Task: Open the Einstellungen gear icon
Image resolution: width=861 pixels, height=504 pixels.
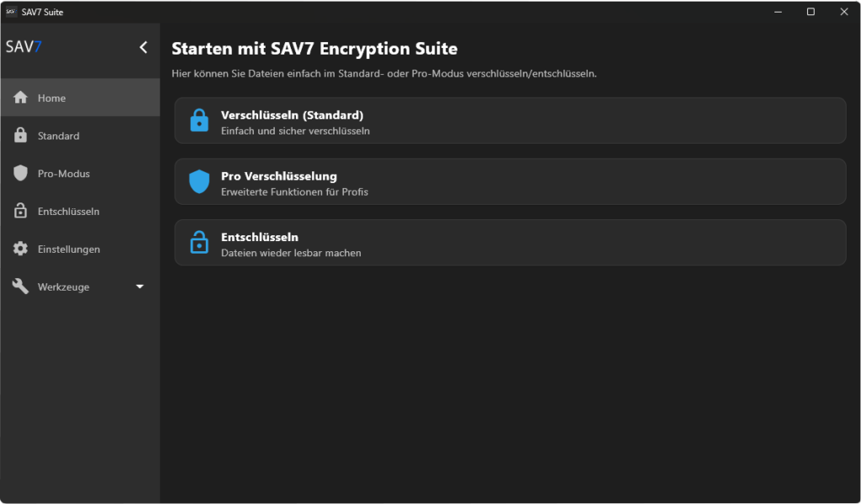Action: click(18, 249)
